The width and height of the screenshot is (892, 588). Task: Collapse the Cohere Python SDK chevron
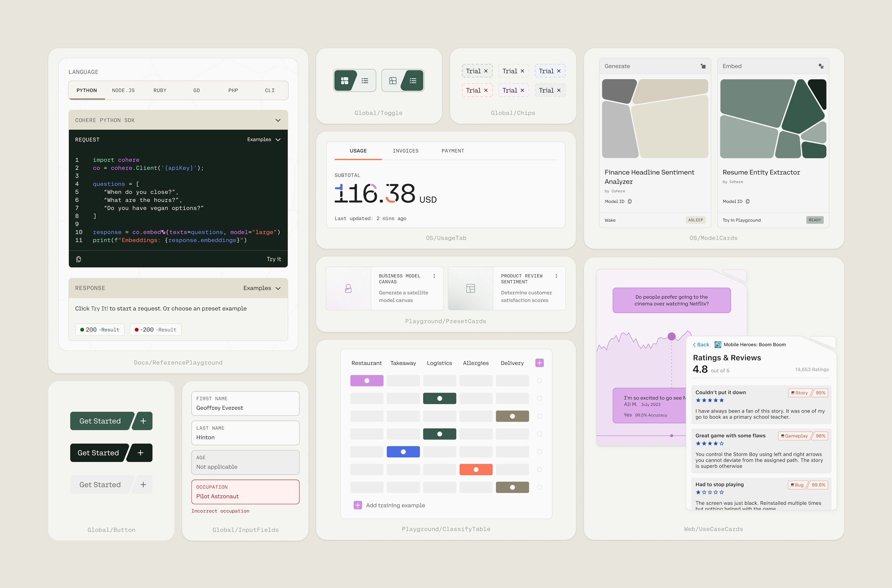pos(278,120)
